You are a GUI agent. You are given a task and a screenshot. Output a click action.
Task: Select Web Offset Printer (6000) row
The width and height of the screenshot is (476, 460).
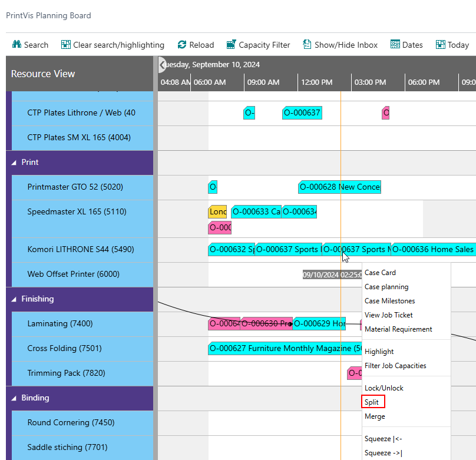pyautogui.click(x=82, y=274)
